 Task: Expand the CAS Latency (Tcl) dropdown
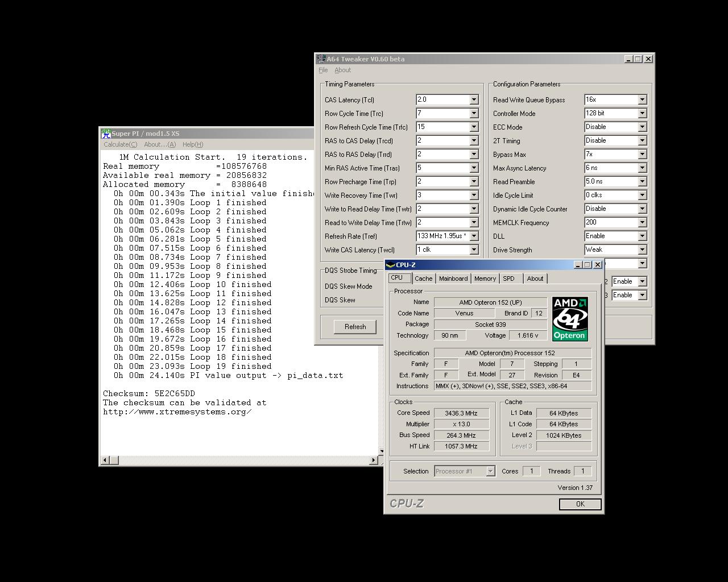tap(474, 99)
